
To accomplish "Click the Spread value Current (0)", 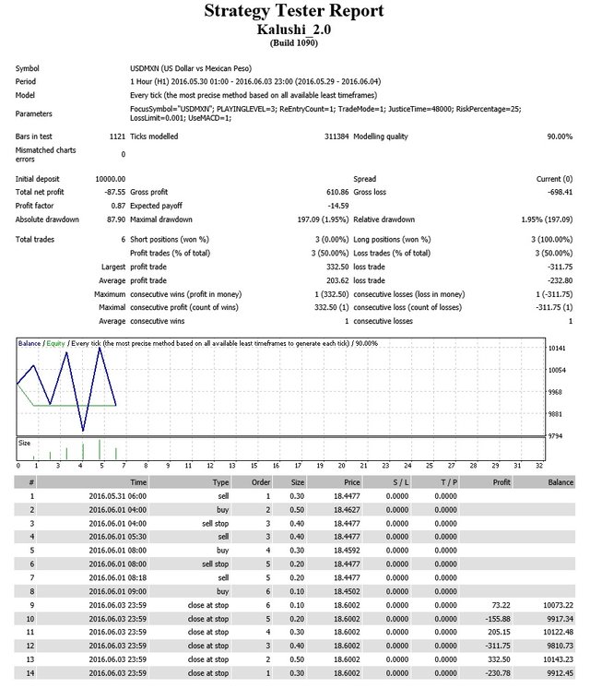I will (x=554, y=179).
